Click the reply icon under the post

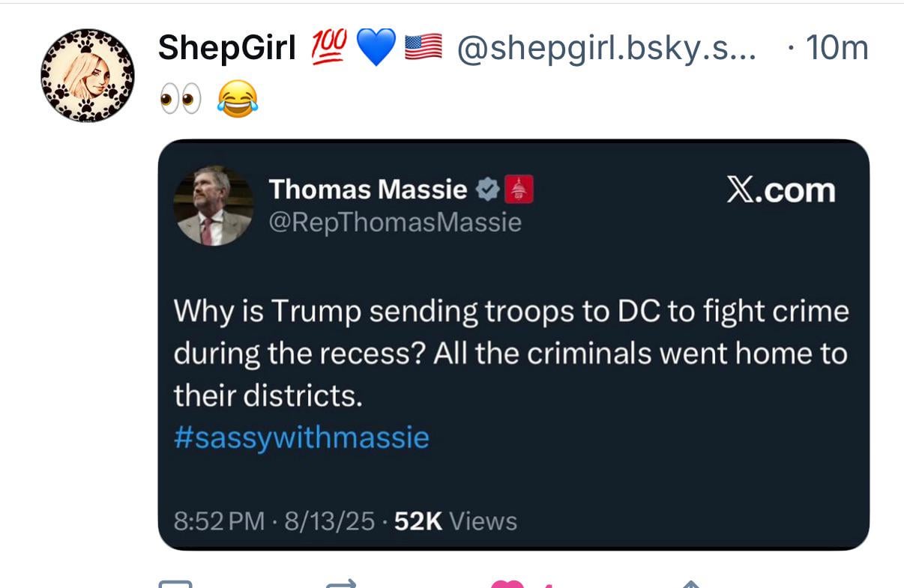pyautogui.click(x=175, y=584)
